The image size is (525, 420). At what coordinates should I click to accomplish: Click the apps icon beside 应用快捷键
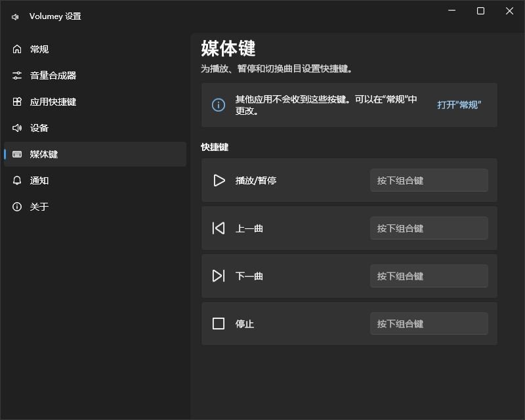tap(17, 102)
